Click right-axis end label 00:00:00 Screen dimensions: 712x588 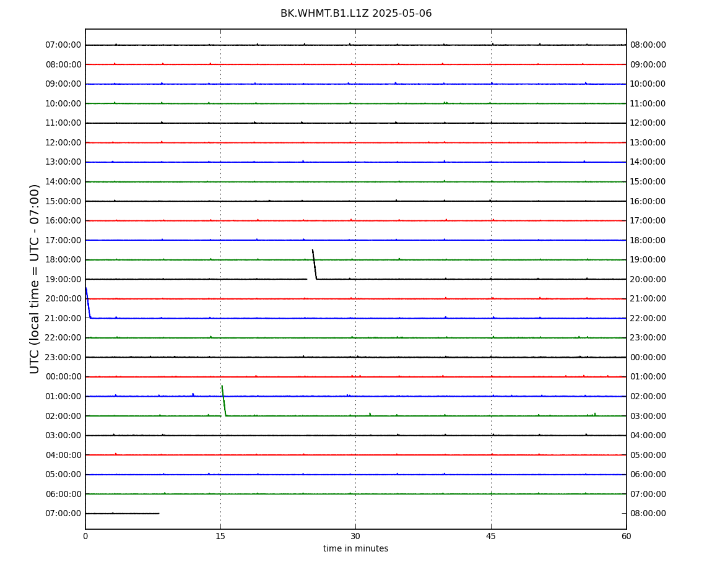coord(648,357)
